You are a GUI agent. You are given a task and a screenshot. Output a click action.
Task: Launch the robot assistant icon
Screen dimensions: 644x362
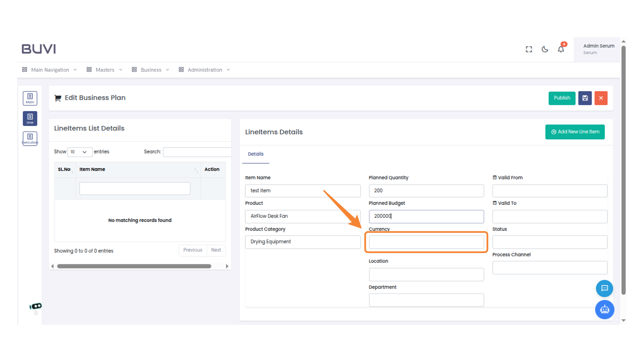tap(604, 309)
